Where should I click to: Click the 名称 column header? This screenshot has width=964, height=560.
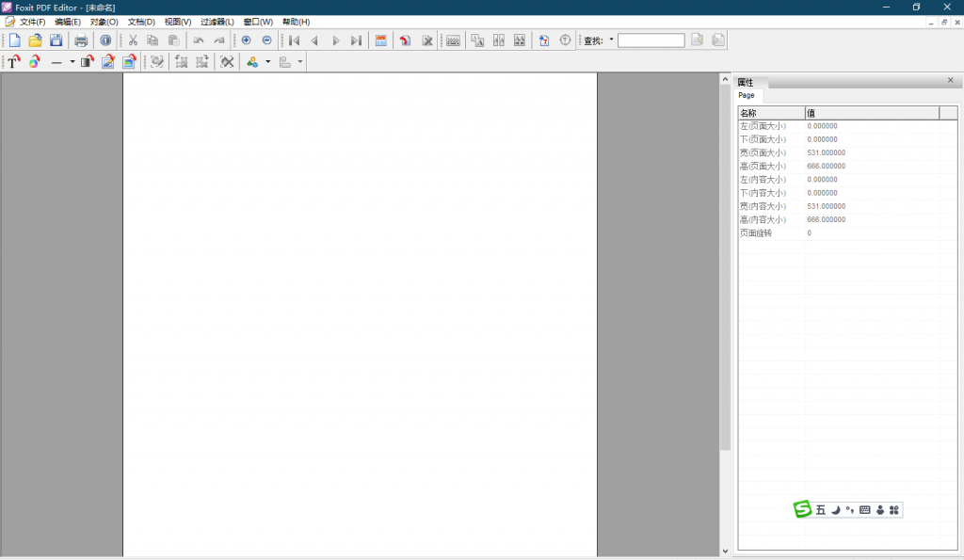[x=772, y=113]
